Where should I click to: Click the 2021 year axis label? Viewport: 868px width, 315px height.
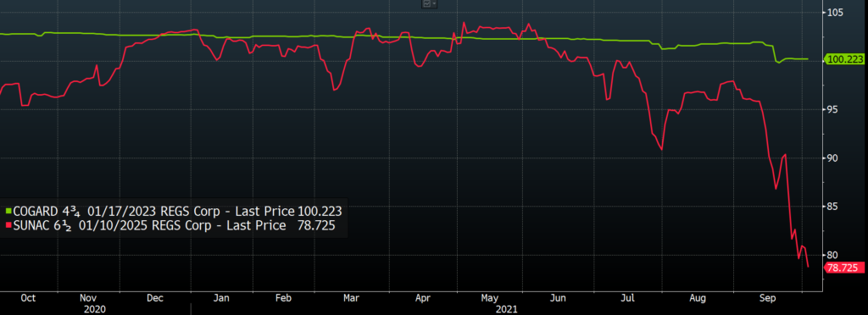tap(507, 309)
